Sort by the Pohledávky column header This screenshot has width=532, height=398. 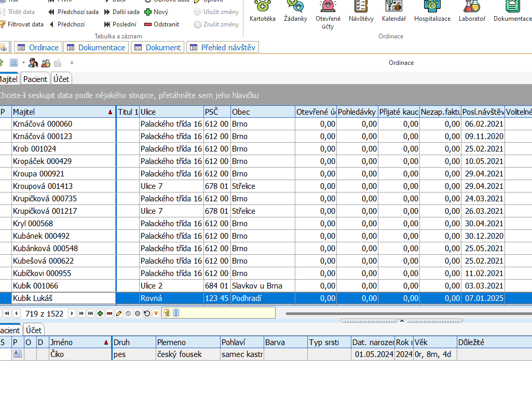coord(357,112)
